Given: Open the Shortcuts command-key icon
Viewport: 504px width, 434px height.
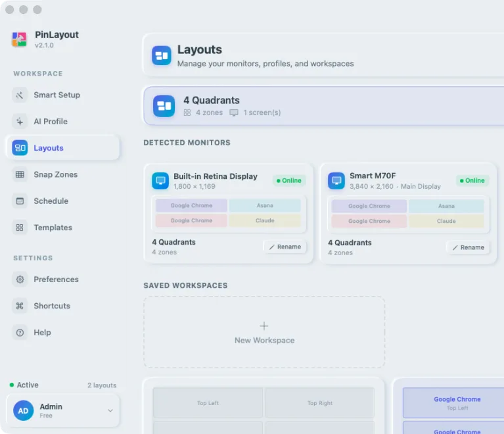Looking at the screenshot, I should point(20,306).
